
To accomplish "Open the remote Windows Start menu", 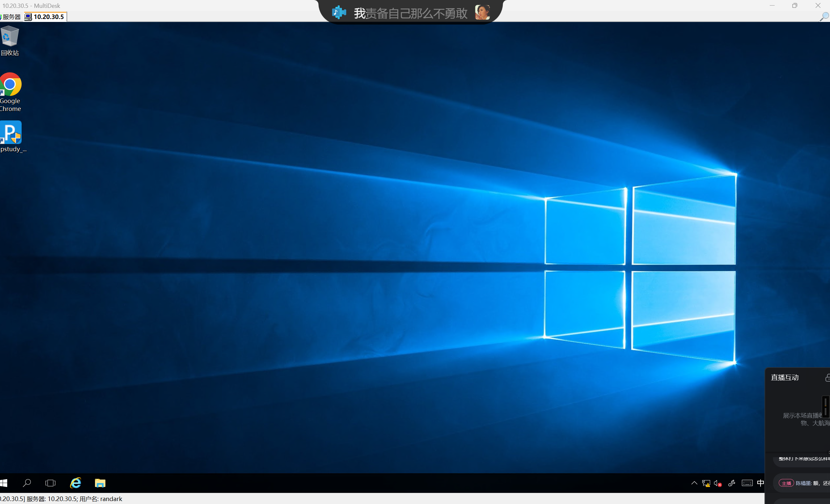I will point(4,483).
